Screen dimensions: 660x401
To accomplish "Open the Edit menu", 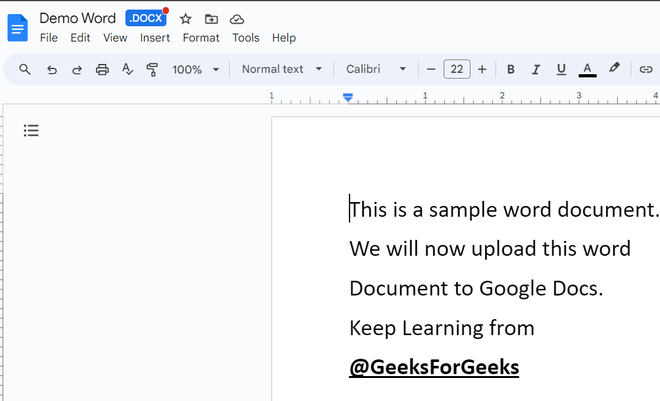I will point(80,38).
